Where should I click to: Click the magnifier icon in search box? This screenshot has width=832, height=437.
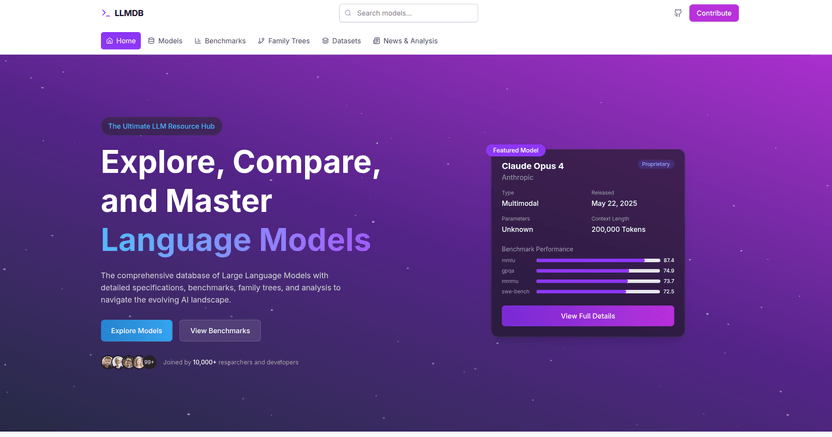348,13
